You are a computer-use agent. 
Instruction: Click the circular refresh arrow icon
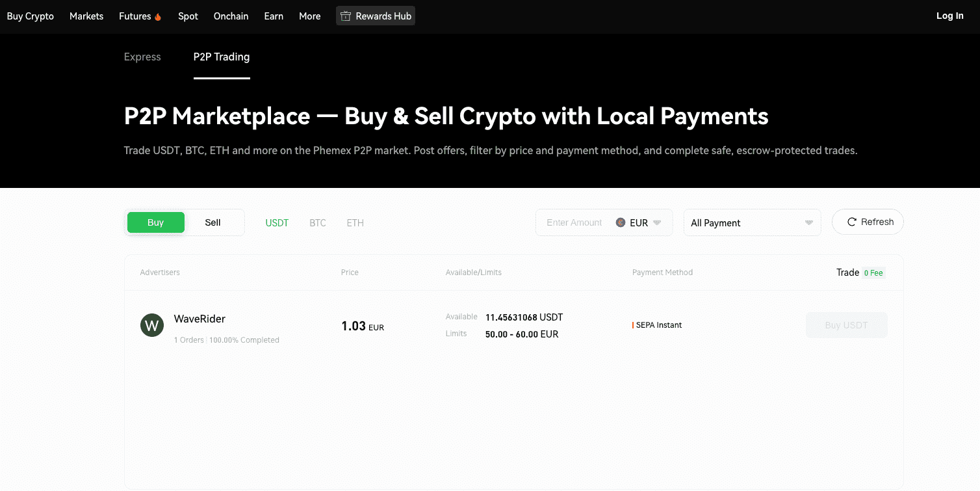coord(852,221)
